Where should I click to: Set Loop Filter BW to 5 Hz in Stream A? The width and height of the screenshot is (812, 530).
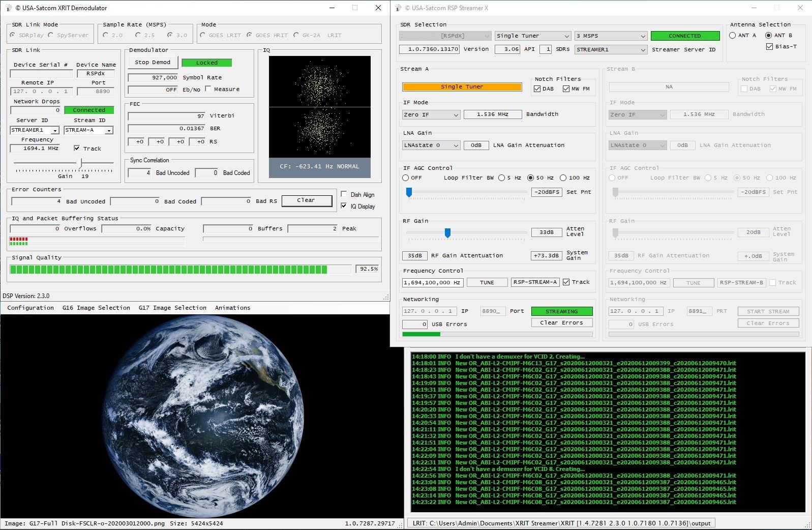[x=501, y=178]
